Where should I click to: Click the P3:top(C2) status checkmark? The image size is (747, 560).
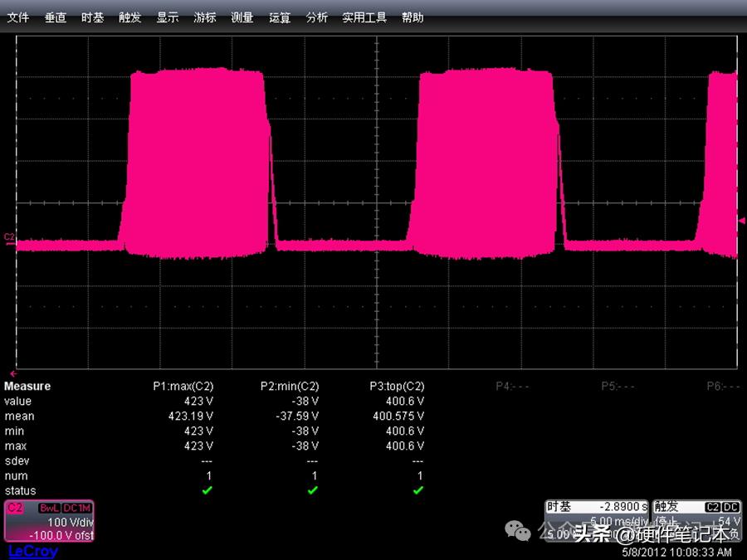click(x=417, y=490)
